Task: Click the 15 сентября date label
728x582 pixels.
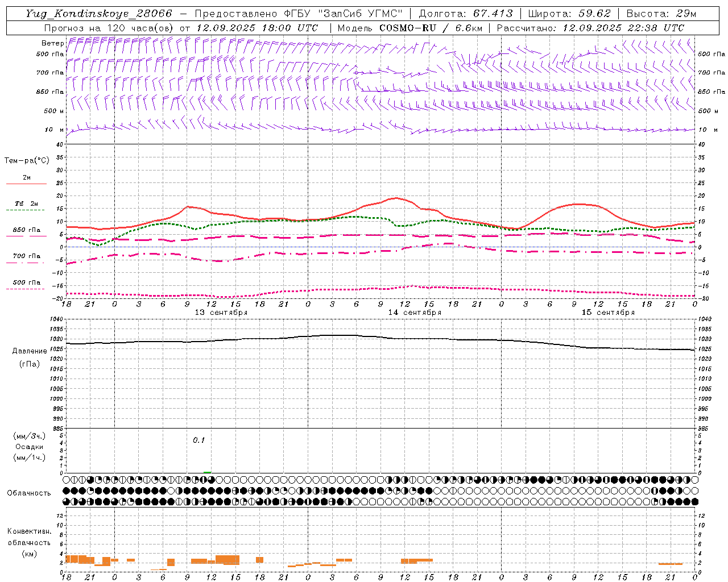Action: tap(608, 313)
